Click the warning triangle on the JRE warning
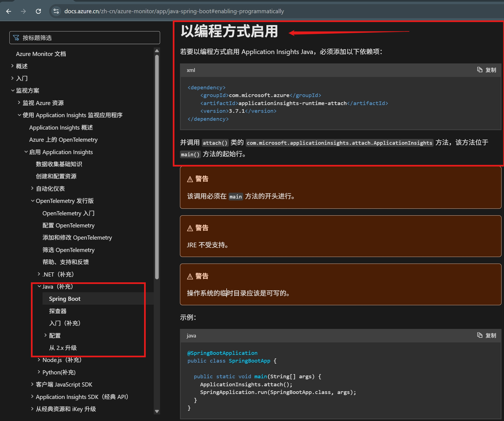Viewport: 504px width, 421px height. (190, 227)
